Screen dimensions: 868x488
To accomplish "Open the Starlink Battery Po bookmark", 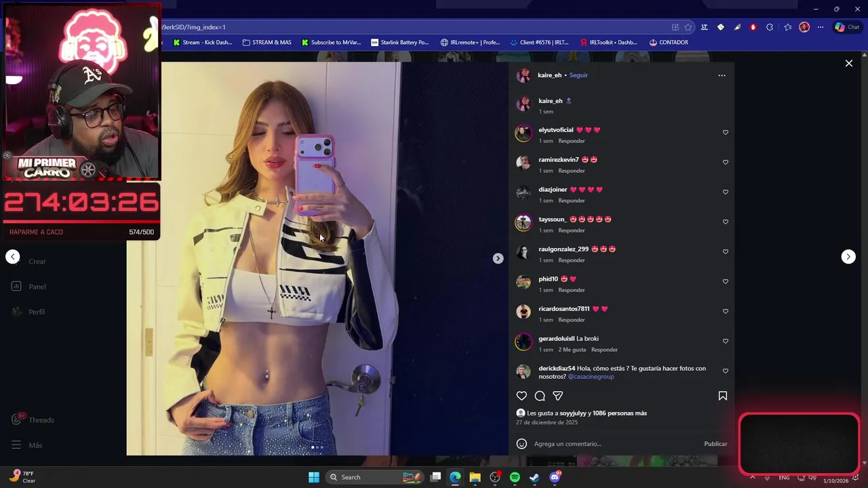I will click(x=400, y=42).
